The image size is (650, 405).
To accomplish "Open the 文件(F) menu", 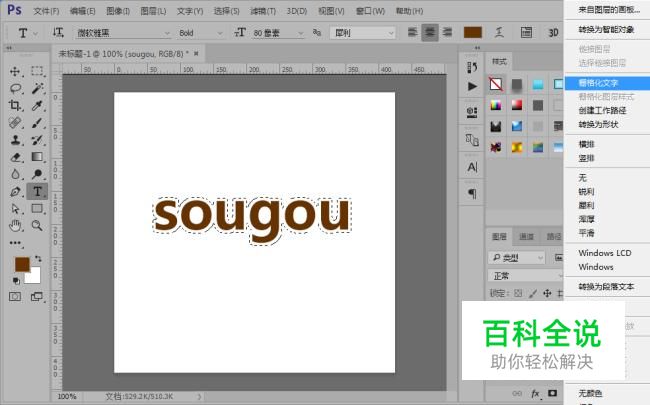I will tap(46, 11).
